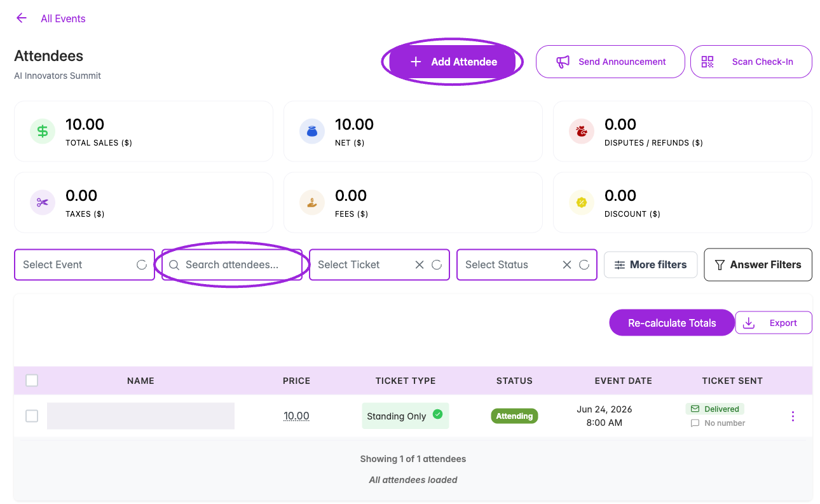Click the TICKET SENT column header

coord(732,381)
